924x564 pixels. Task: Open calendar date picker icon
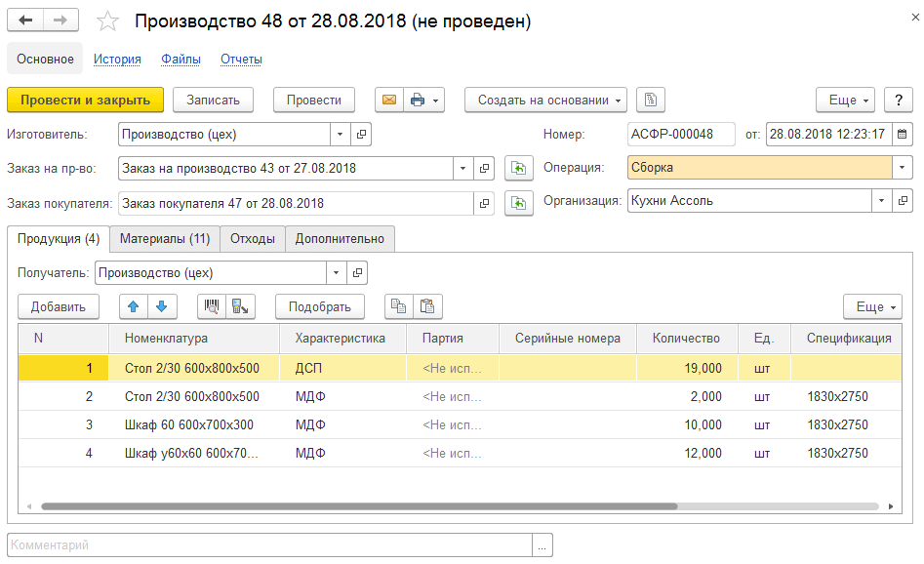coord(903,135)
